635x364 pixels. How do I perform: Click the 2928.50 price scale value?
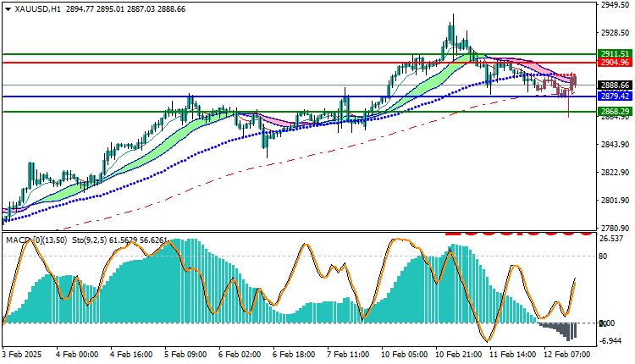(x=615, y=33)
